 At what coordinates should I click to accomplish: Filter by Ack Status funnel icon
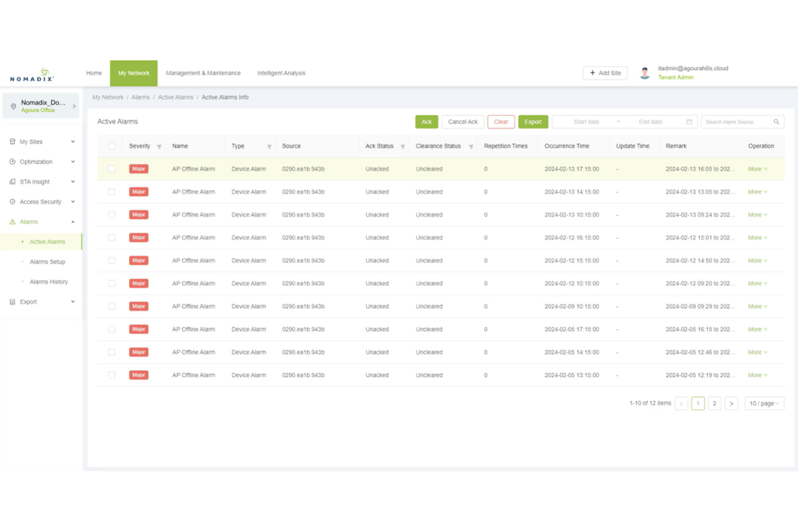coord(403,147)
